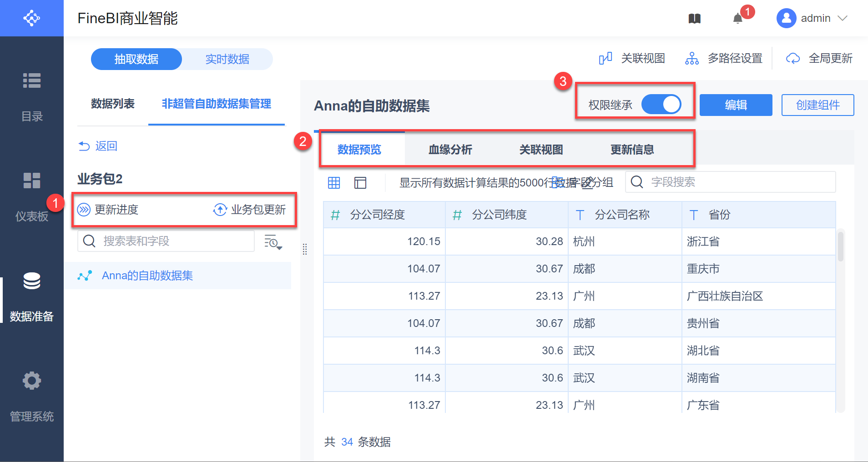The height and width of the screenshot is (462, 868).
Task: Select the 抽取数据 mode
Action: tap(136, 59)
